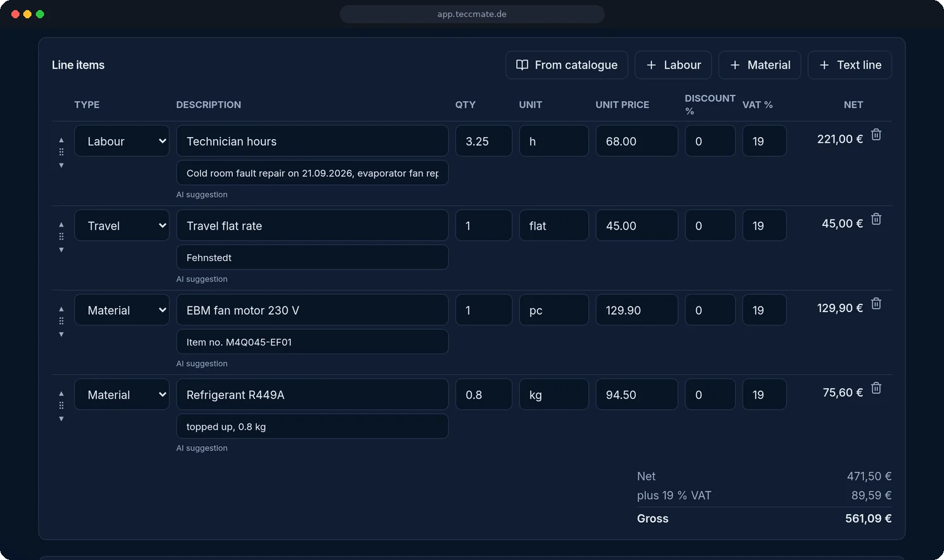Move Refrigerant R449A row down
944x560 pixels.
61,418
